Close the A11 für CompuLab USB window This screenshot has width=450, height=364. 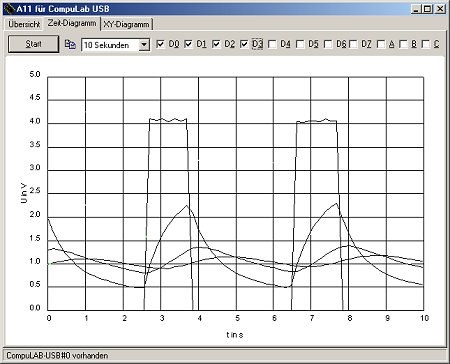pyautogui.click(x=440, y=9)
